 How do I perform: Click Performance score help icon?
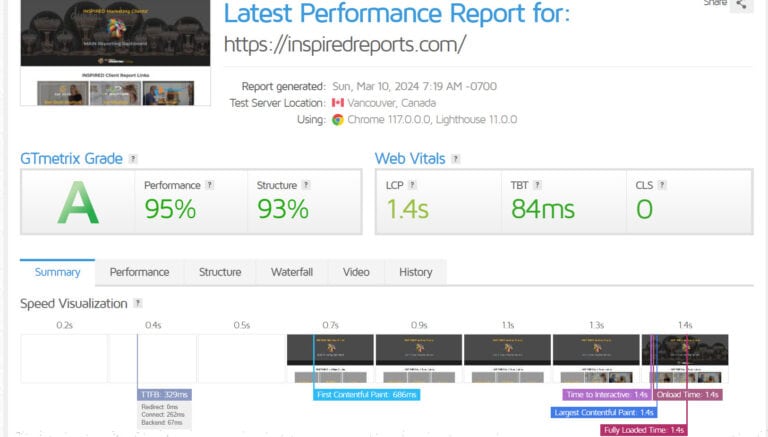210,185
